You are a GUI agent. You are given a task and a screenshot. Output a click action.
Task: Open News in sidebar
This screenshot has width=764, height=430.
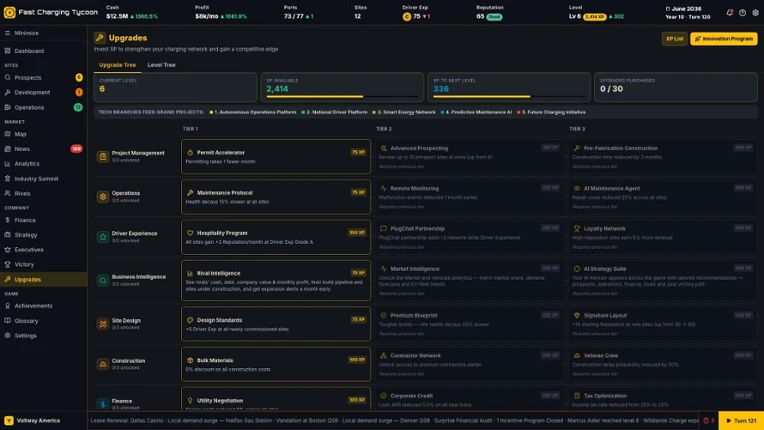click(x=43, y=149)
